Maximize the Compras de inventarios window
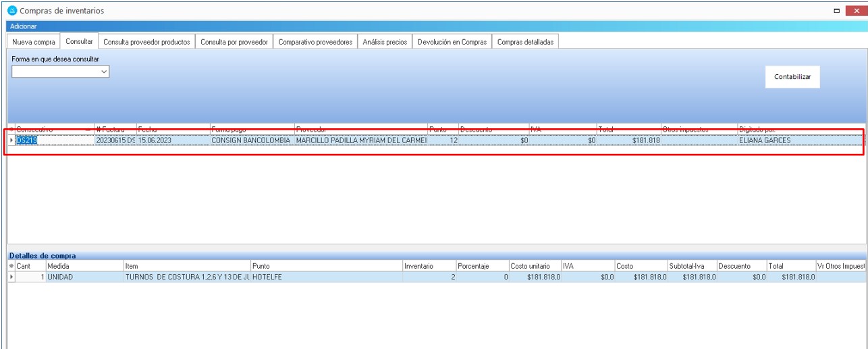Screen dimensions: 868x349 point(837,11)
